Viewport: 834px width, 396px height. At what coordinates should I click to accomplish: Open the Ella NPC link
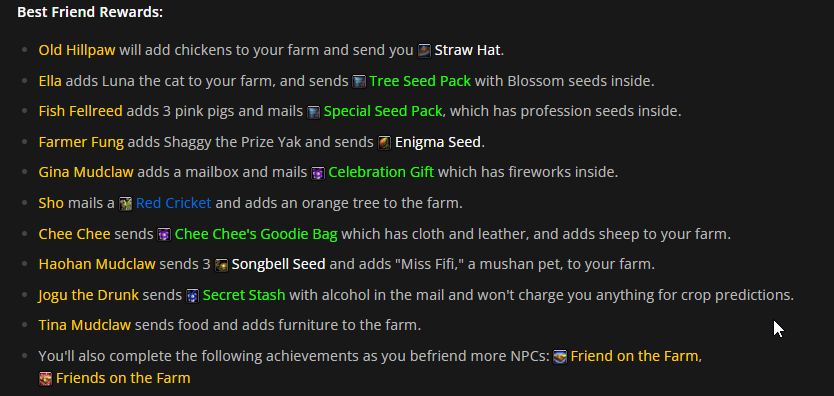(50, 81)
